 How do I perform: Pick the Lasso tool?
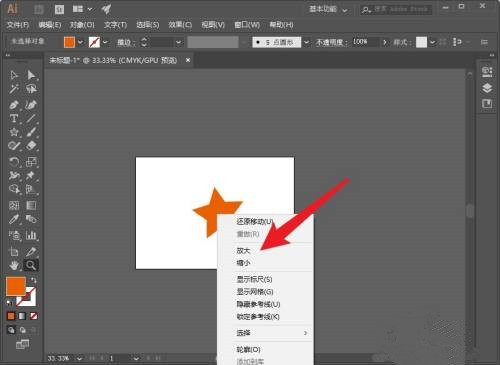point(31,89)
